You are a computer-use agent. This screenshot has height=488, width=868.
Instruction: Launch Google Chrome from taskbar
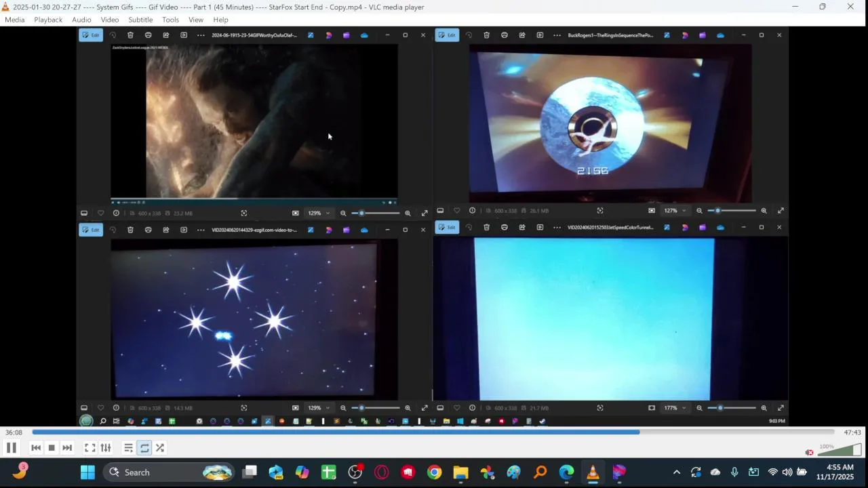click(434, 472)
